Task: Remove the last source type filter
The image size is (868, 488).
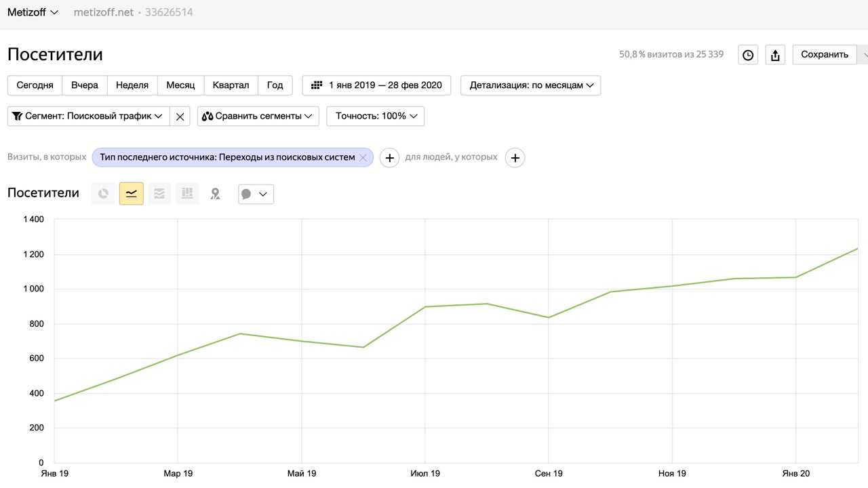Action: (x=363, y=157)
